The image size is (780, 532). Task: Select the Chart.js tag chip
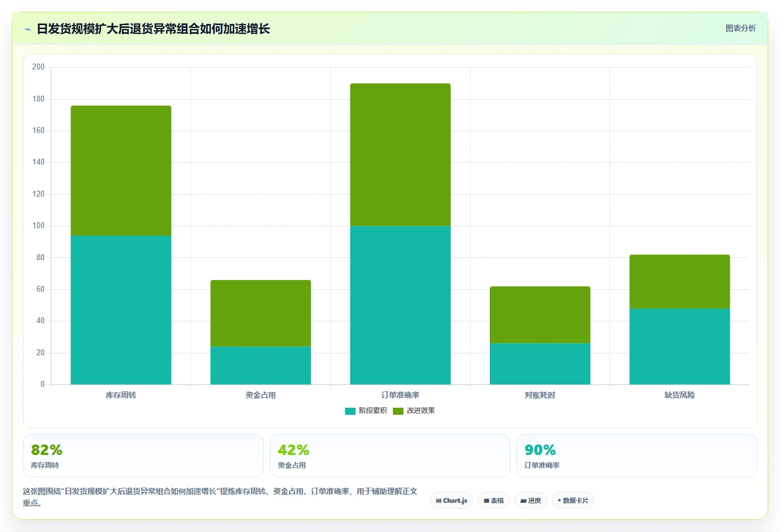tap(451, 501)
